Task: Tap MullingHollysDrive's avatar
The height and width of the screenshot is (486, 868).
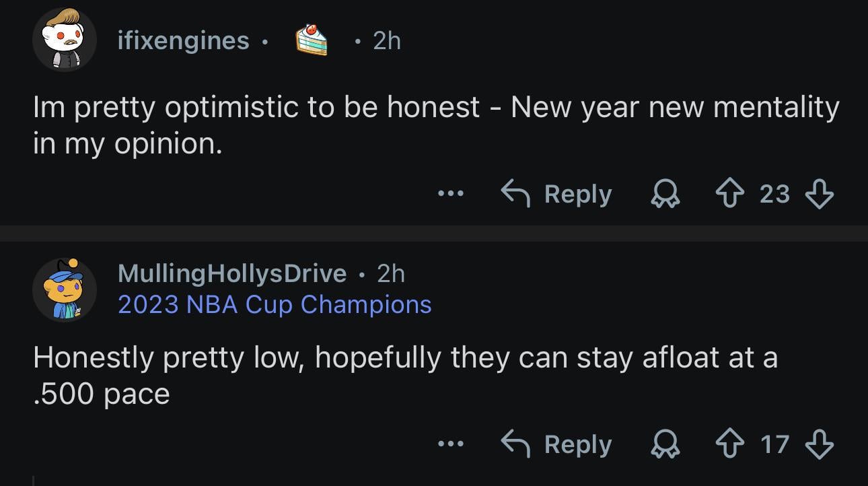Action: point(65,288)
